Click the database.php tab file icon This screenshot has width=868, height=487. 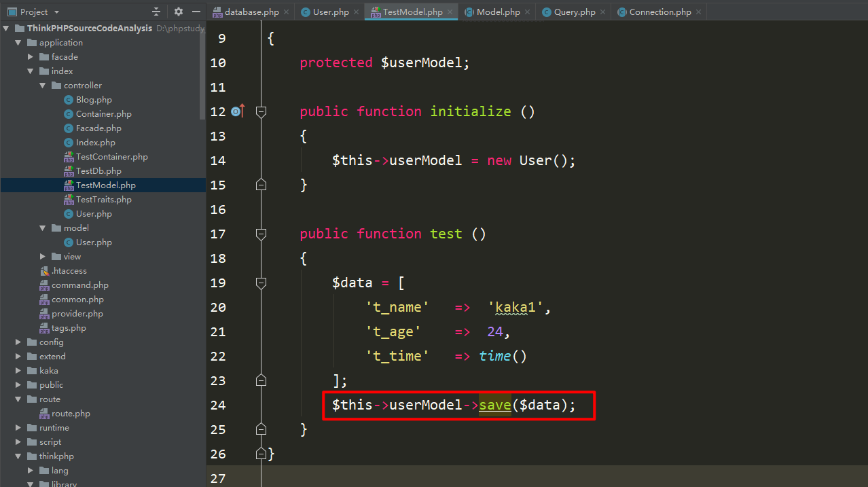pos(217,12)
